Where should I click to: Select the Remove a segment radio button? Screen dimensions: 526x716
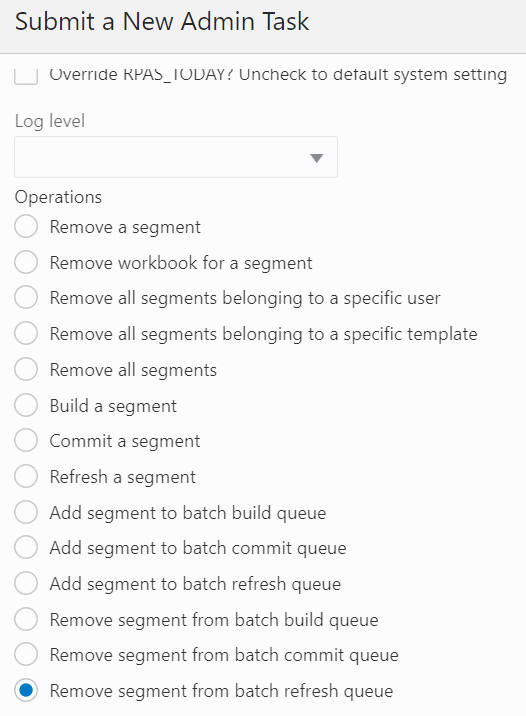pyautogui.click(x=26, y=227)
